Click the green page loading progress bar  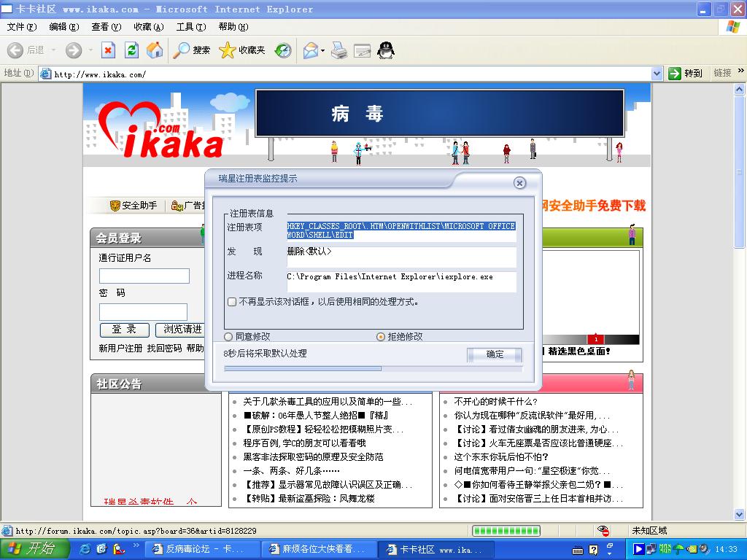click(506, 531)
